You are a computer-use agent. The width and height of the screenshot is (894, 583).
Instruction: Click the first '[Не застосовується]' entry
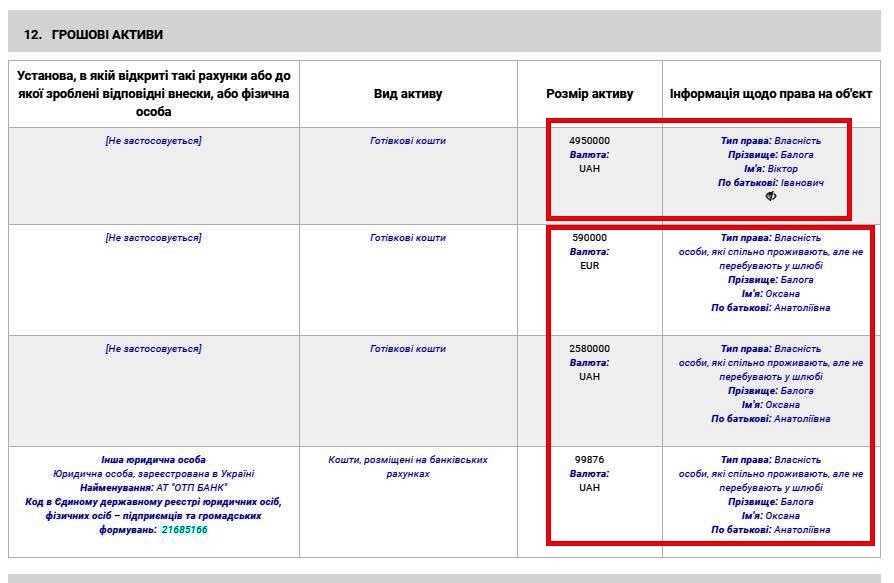coord(153,141)
